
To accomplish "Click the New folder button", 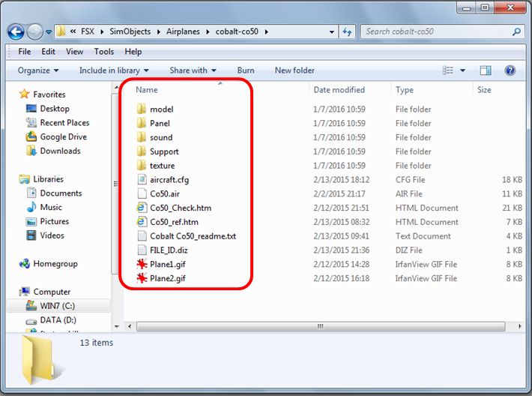I will (294, 70).
